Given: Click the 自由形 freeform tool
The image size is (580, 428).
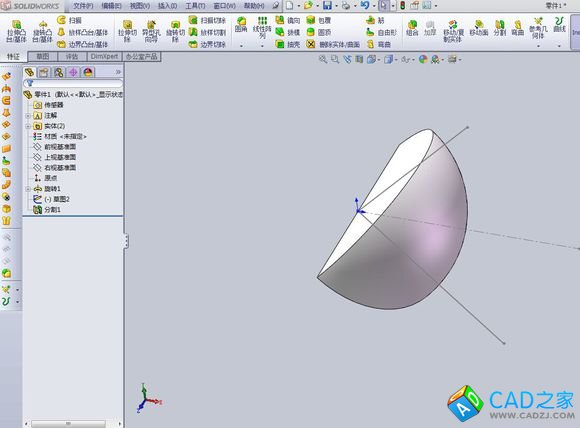Looking at the screenshot, I should (x=381, y=33).
